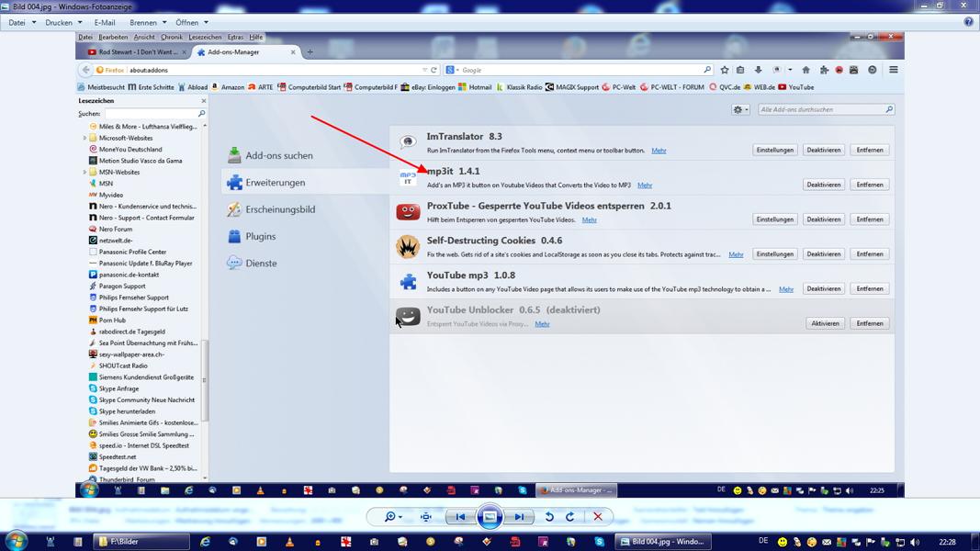The image size is (980, 551).
Task: Open the Firefox Chronik menu
Action: 171,37
